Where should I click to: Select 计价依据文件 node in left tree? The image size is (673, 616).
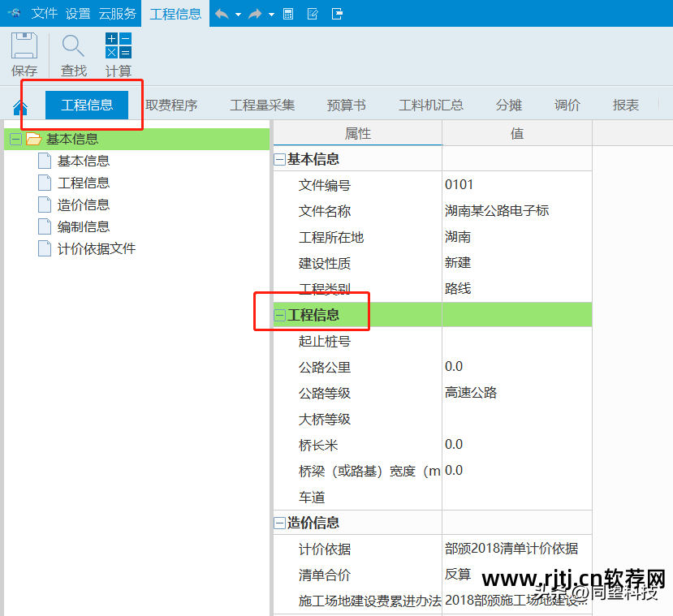pyautogui.click(x=97, y=248)
